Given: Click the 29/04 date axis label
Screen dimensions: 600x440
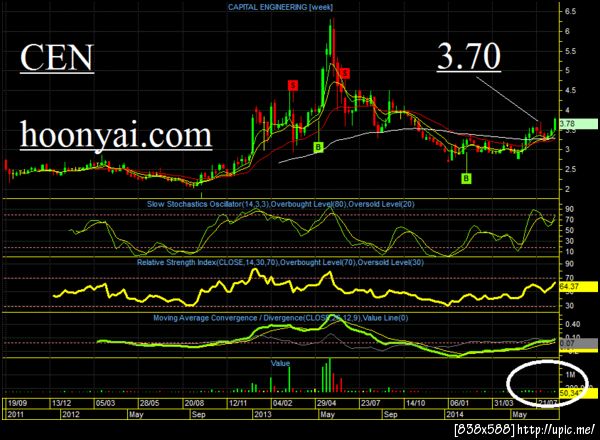Looking at the screenshot, I should (326, 403).
